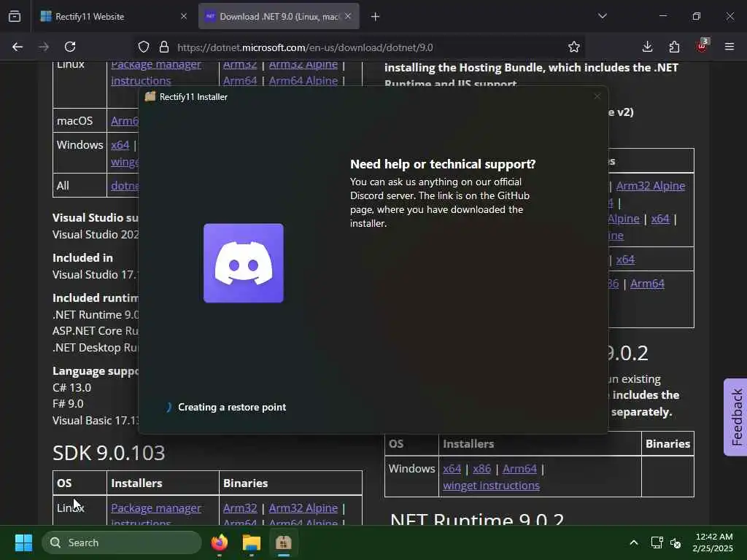This screenshot has height=560, width=747.
Task: Close the Download .NET 9.0 tab
Action: coord(348,16)
